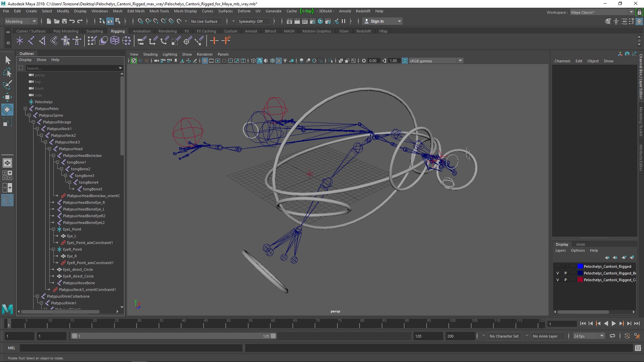The height and width of the screenshot is (362, 644).
Task: Collapse the PlatypusHeadBoneJaw node
Action: tap(53, 156)
